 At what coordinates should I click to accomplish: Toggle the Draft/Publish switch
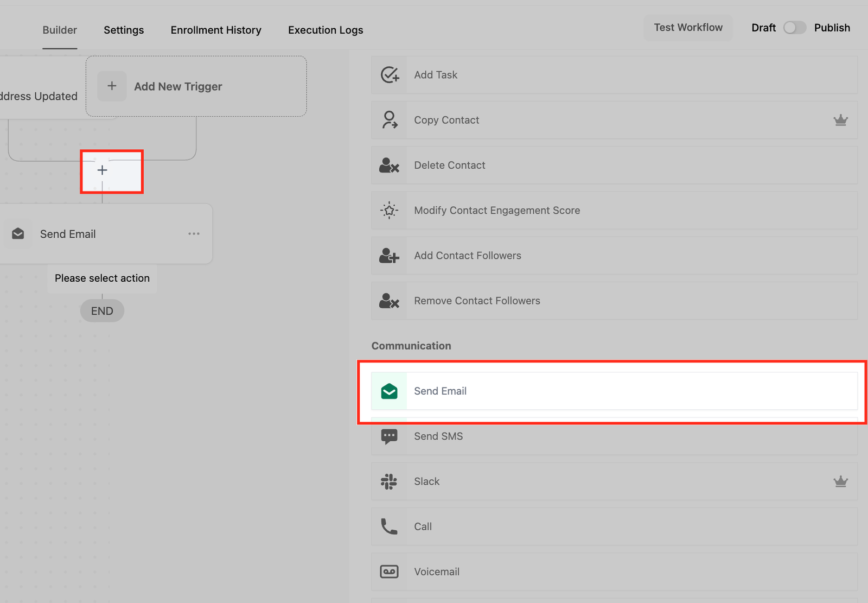(794, 28)
